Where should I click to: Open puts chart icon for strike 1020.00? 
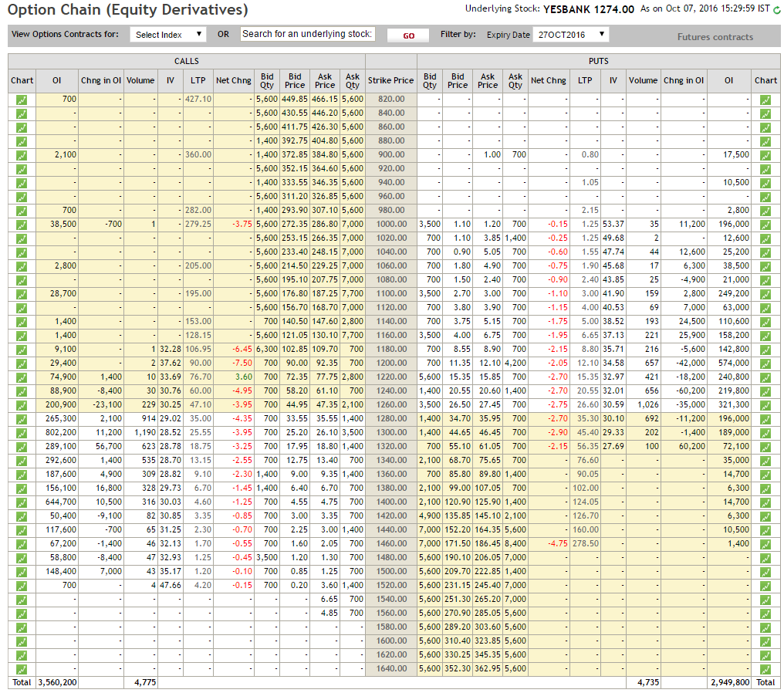click(765, 238)
